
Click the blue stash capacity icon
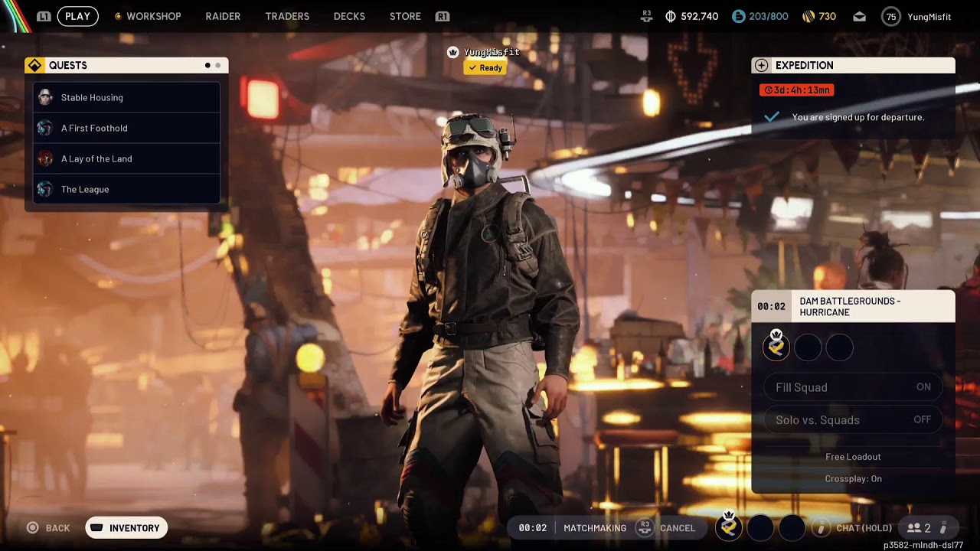pyautogui.click(x=738, y=16)
